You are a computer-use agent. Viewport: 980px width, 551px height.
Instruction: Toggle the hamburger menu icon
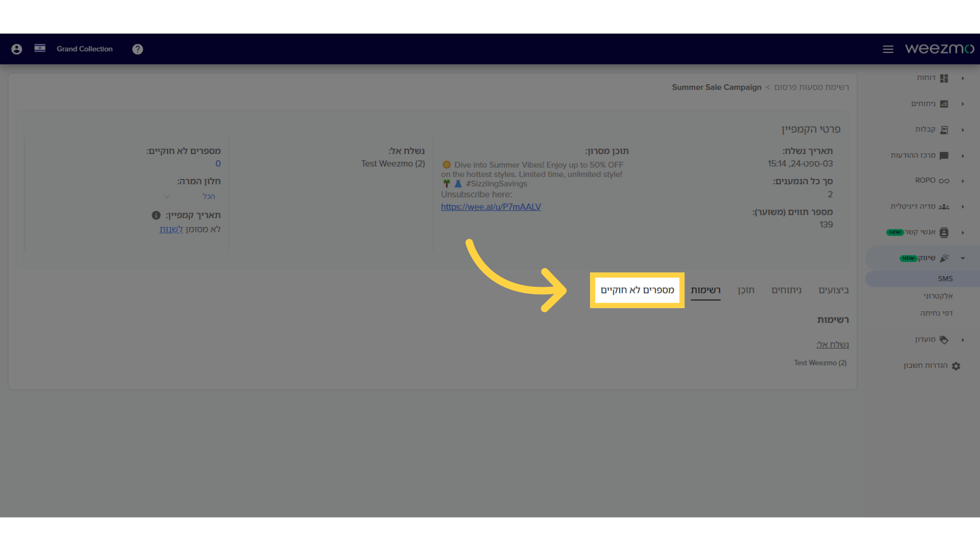888,49
